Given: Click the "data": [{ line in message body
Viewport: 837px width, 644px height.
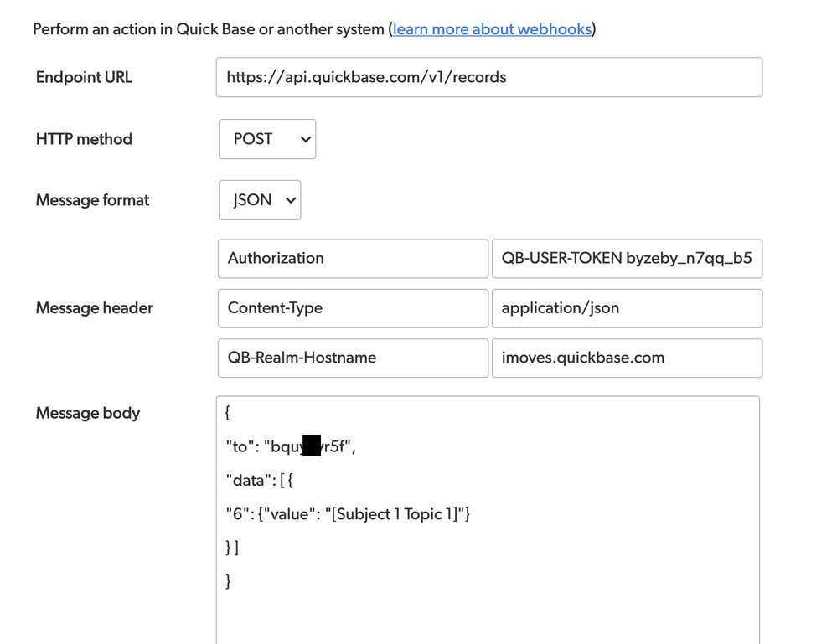Looking at the screenshot, I should (x=260, y=481).
